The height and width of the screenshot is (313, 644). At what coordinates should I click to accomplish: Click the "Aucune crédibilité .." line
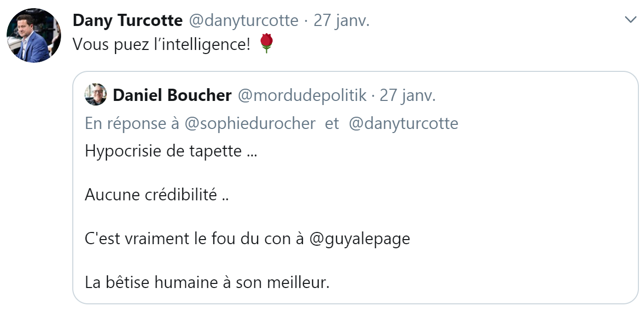(x=157, y=195)
